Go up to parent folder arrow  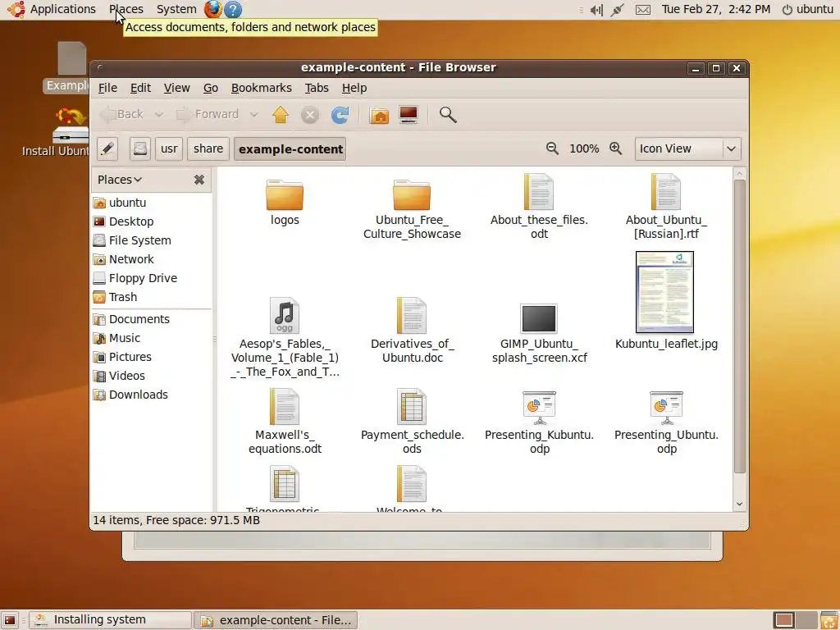point(281,114)
